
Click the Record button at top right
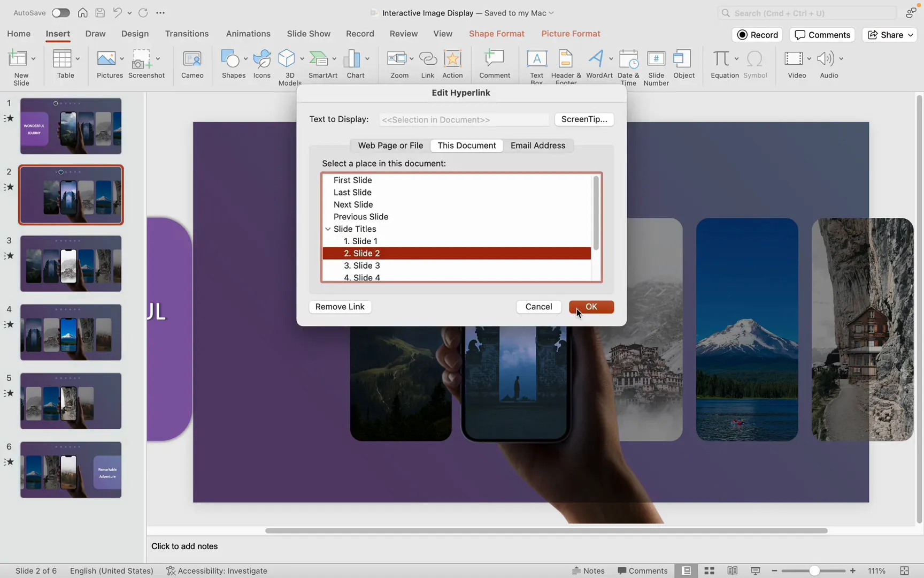[x=757, y=35]
